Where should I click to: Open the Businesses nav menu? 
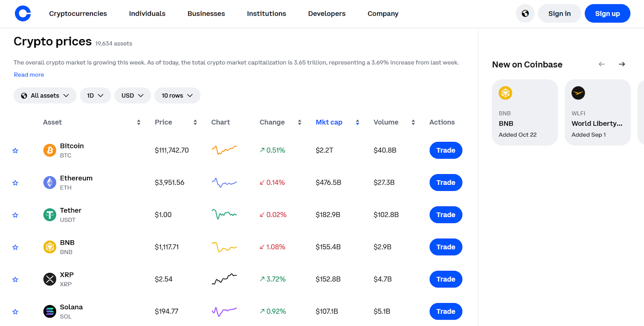(206, 14)
